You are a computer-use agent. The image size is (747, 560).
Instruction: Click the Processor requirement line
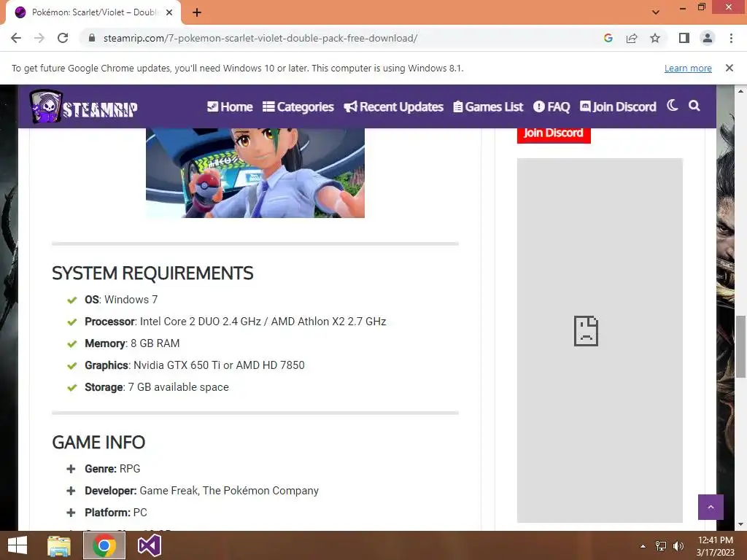(x=236, y=322)
